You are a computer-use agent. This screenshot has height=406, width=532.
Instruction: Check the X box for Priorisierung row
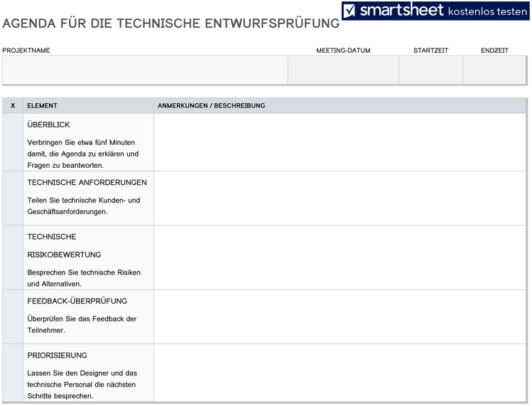coord(13,373)
